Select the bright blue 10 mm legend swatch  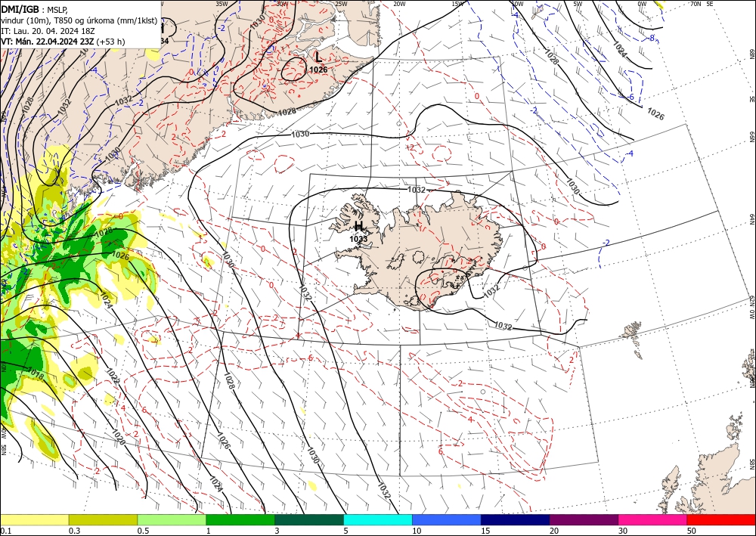click(x=447, y=519)
